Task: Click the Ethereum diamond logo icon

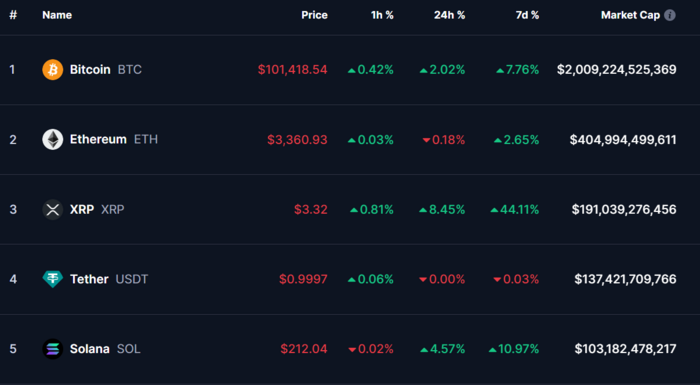Action: [x=53, y=139]
